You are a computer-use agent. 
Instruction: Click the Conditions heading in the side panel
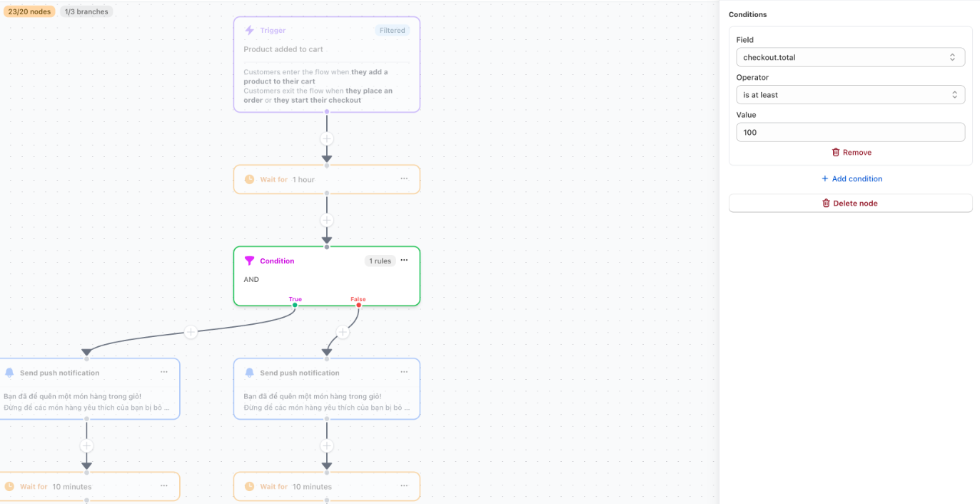748,14
